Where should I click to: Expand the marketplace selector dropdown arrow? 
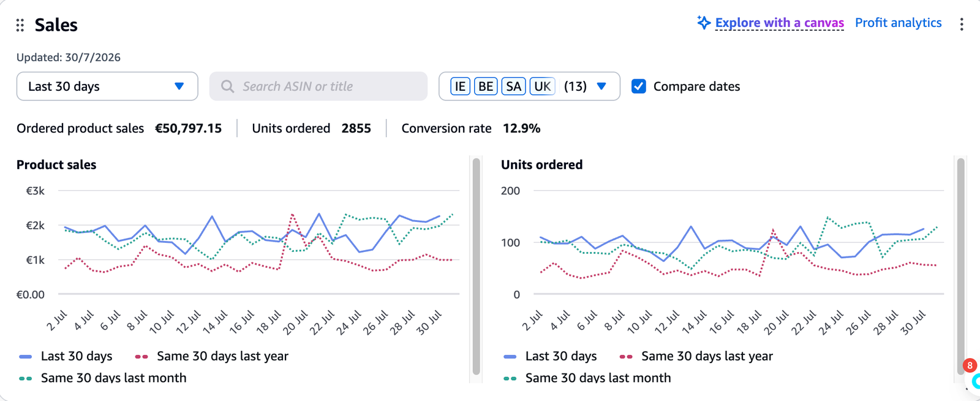click(601, 86)
